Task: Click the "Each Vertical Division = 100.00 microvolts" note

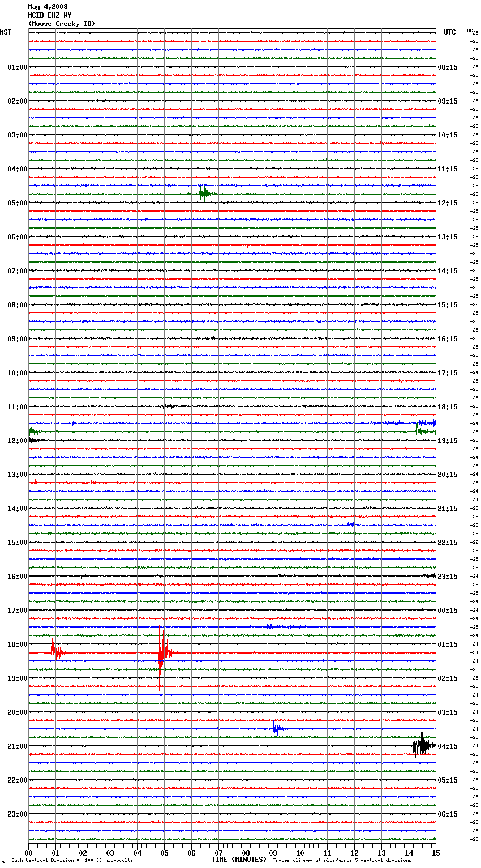Action: pyautogui.click(x=72, y=860)
